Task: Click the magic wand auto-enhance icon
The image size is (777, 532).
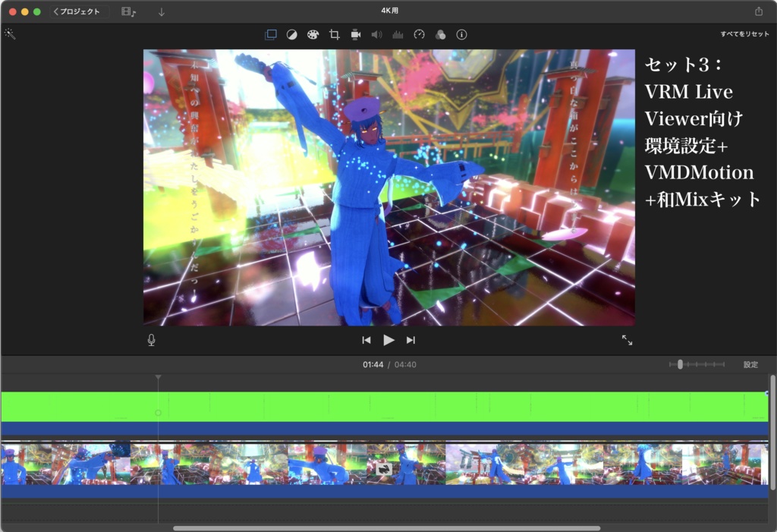Action: [10, 33]
